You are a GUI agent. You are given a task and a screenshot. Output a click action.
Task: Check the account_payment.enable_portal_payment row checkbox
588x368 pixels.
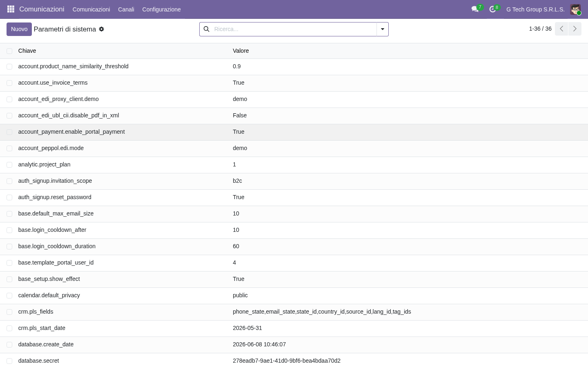click(x=9, y=132)
